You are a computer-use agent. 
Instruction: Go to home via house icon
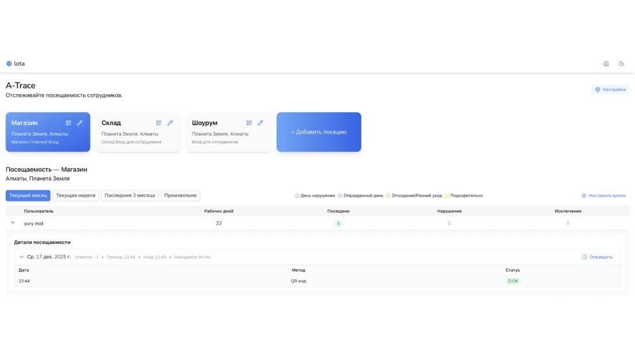606,63
